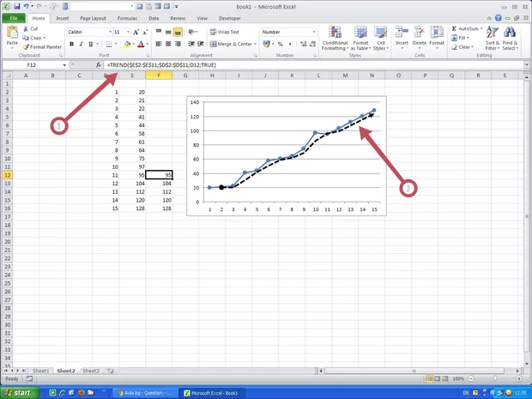Click the Comma Style icon
The image size is (532, 399).
(290, 44)
